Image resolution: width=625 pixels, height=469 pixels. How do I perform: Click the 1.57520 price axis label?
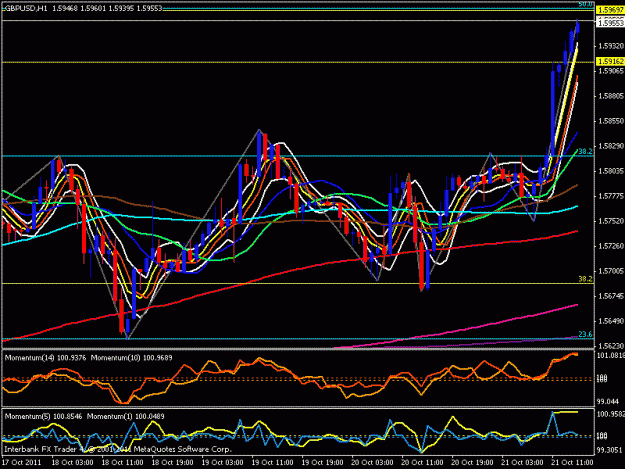click(x=611, y=221)
